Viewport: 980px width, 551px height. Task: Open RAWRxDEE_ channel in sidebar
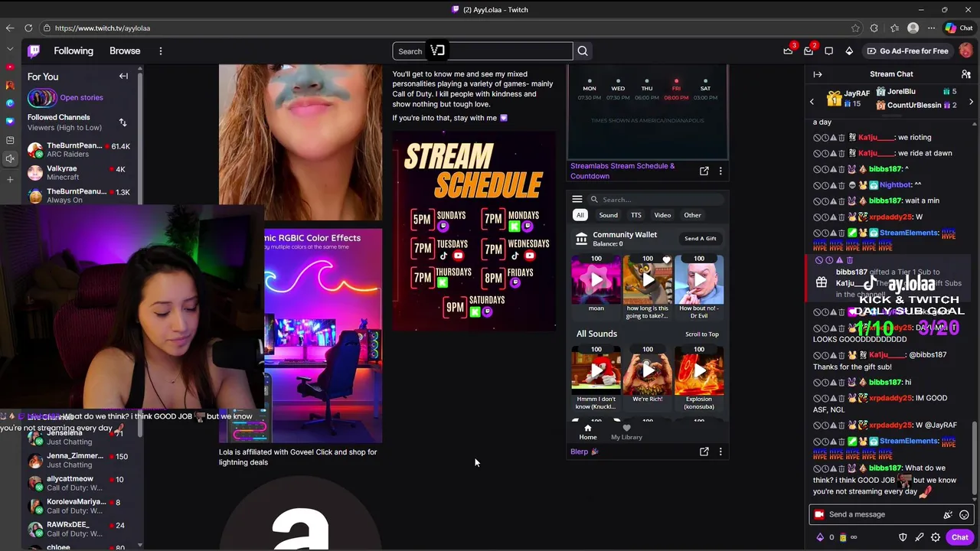point(80,530)
